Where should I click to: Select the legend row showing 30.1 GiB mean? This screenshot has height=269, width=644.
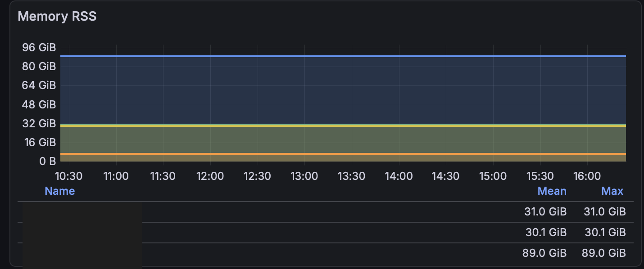[315, 232]
